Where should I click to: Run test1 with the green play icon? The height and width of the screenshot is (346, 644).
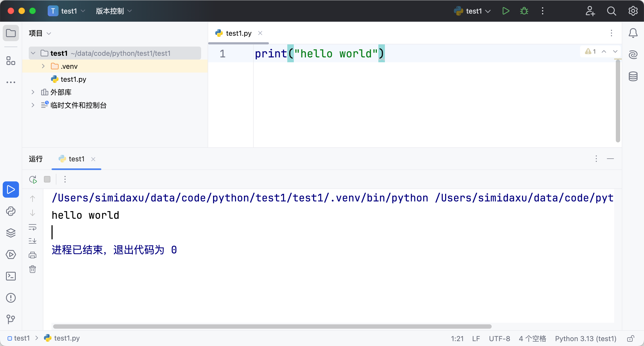pos(506,11)
